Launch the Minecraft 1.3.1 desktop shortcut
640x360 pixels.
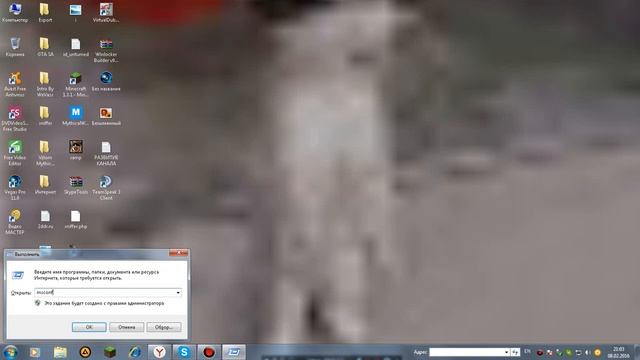point(76,84)
